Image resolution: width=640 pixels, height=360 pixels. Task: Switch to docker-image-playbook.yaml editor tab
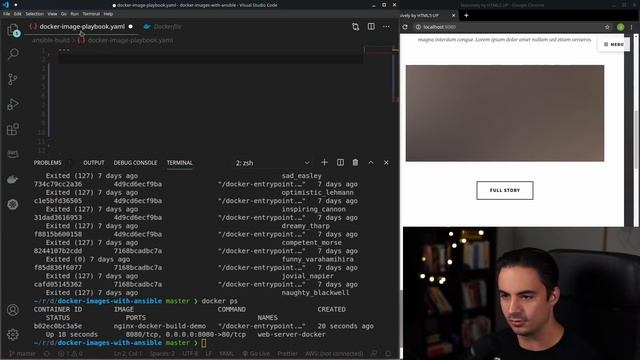click(x=82, y=27)
